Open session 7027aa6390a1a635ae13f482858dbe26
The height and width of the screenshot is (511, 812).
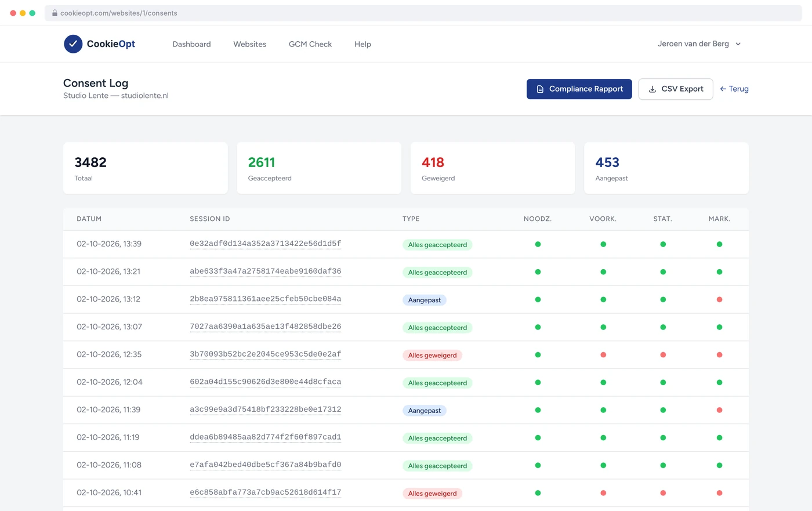(266, 327)
